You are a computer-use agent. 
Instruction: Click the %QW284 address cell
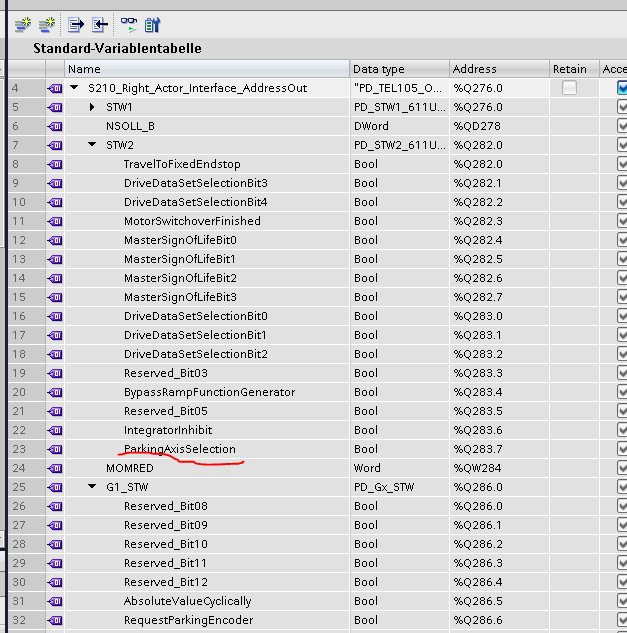point(476,468)
